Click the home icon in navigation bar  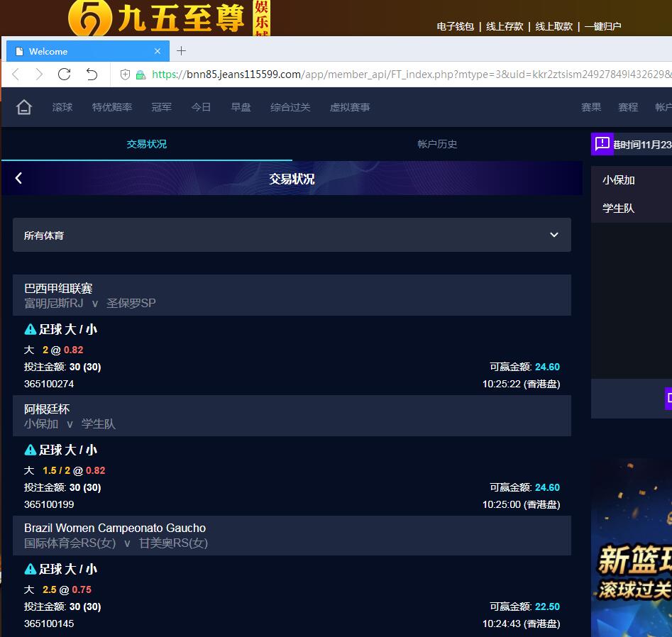(24, 107)
